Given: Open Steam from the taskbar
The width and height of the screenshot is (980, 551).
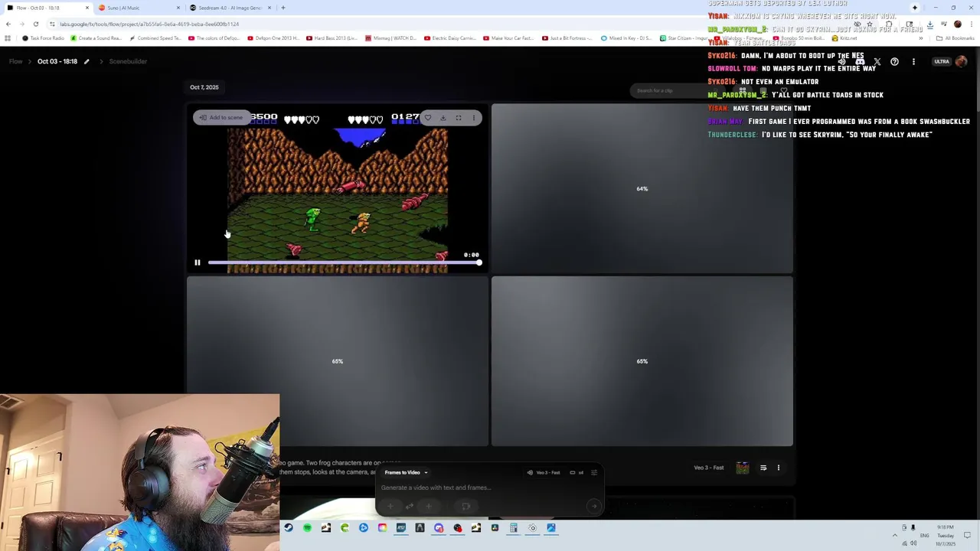Looking at the screenshot, I should click(289, 528).
